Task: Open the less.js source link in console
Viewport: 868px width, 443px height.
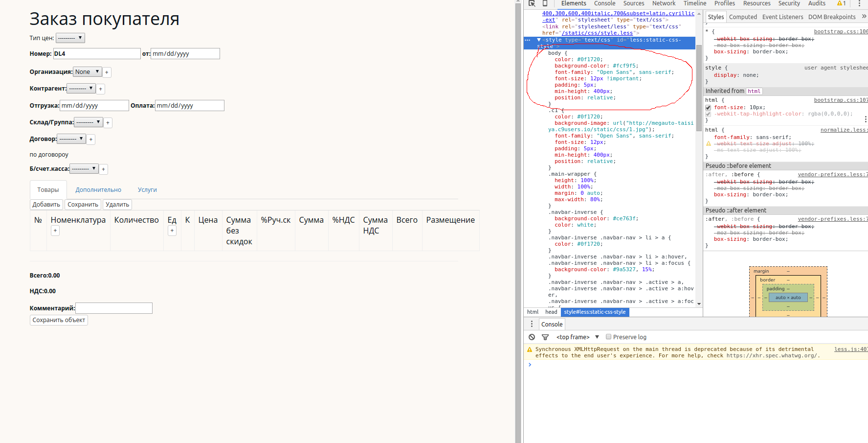Action: tap(851, 350)
